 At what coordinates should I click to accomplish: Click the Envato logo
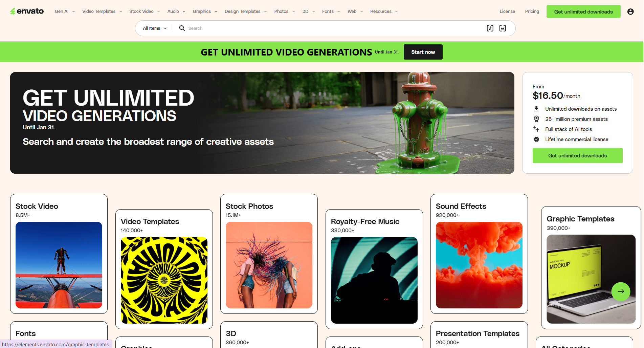(x=27, y=11)
